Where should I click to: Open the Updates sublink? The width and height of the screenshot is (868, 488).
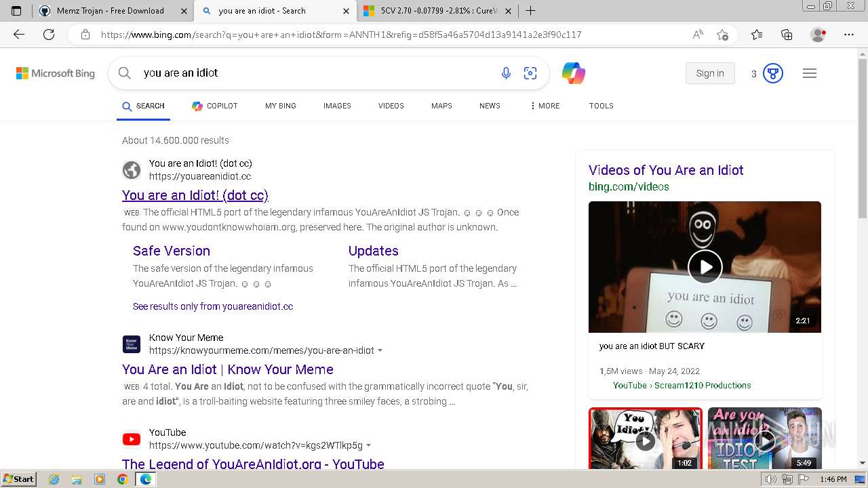(x=374, y=251)
